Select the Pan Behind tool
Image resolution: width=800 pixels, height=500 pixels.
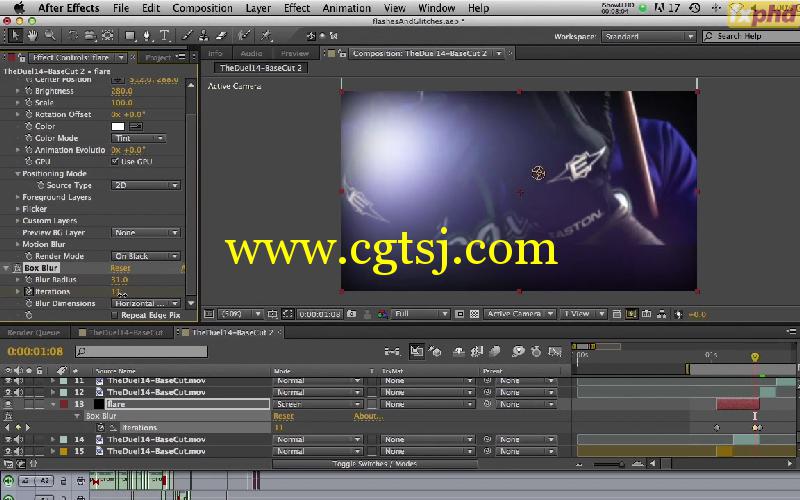pyautogui.click(x=108, y=35)
